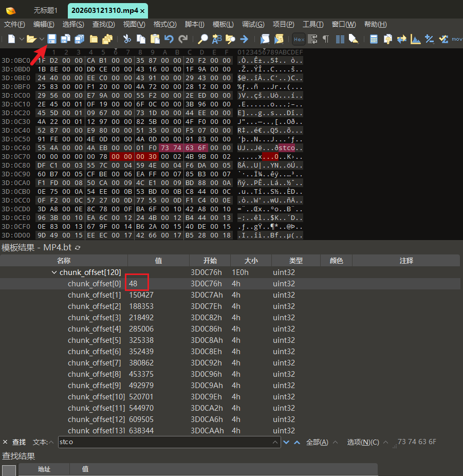Click the 全部(A) find all button
This screenshot has height=476, width=463.
pos(318,442)
